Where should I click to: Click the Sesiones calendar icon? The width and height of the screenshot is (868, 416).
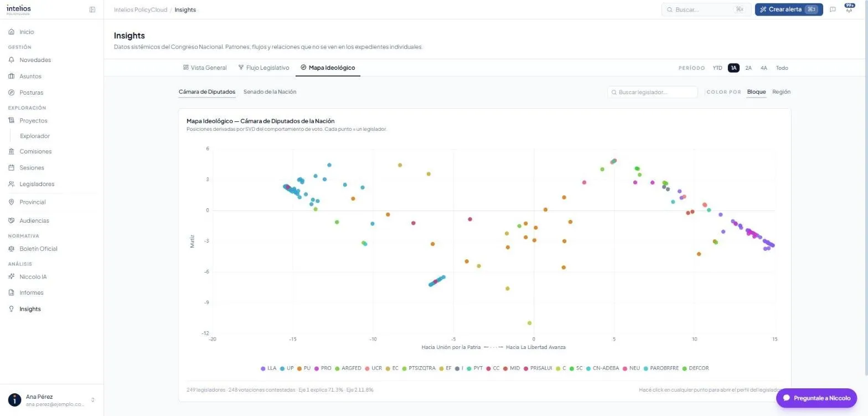coord(12,168)
